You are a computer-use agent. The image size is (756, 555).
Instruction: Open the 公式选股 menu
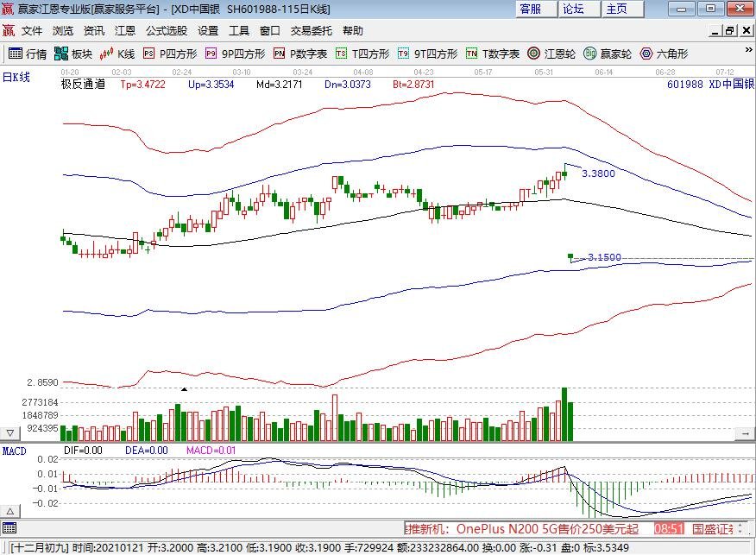coord(166,30)
